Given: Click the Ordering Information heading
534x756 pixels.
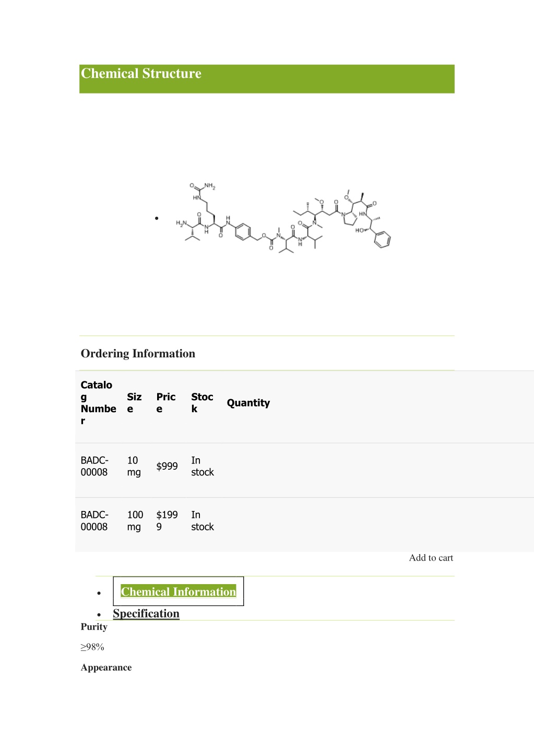Looking at the screenshot, I should (138, 354).
